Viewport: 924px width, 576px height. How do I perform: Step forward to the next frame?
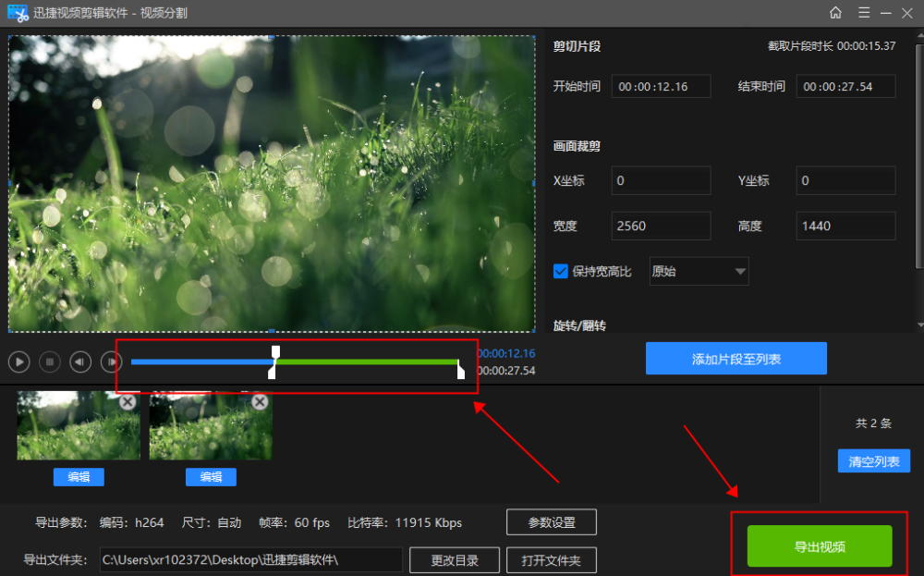pos(111,362)
